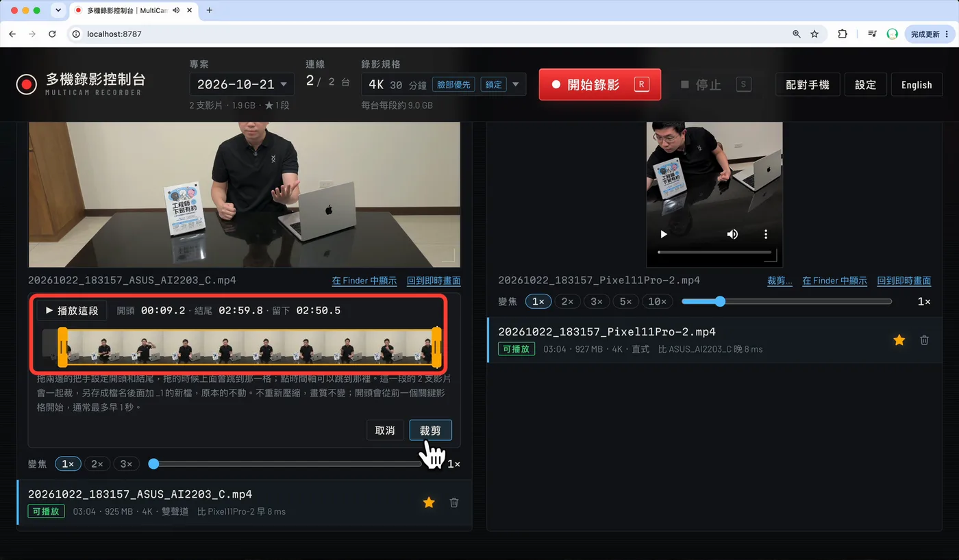Select 10× zoom for Pixel camera

[x=658, y=301]
